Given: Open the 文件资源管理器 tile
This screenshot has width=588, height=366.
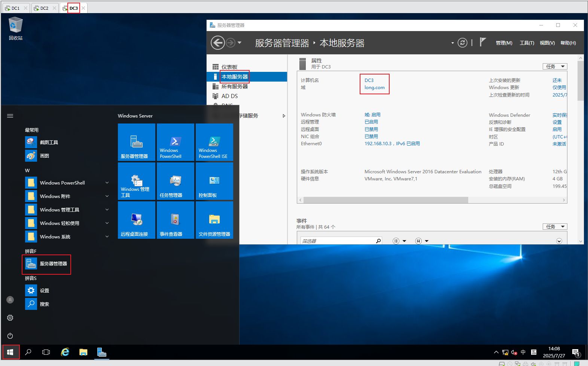Looking at the screenshot, I should (x=214, y=220).
